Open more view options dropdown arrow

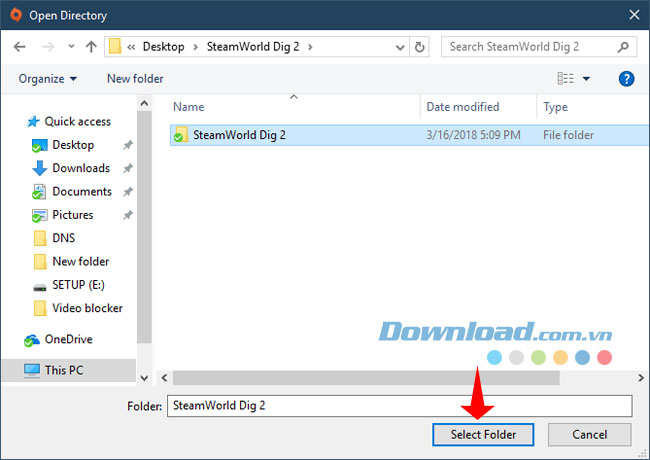click(586, 79)
